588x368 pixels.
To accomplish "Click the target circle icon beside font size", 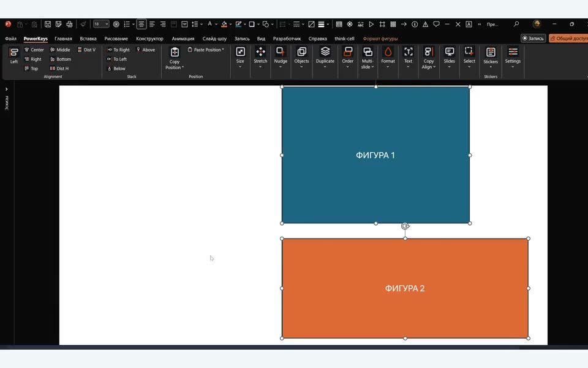I will (x=116, y=25).
